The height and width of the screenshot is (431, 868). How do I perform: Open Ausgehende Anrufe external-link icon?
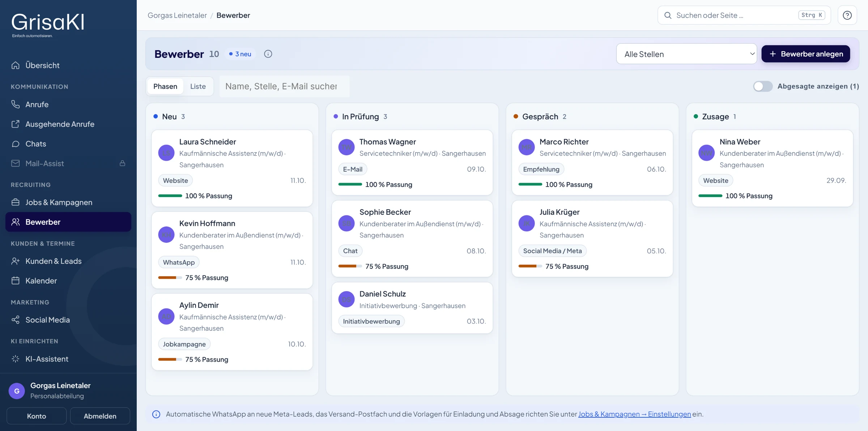click(15, 124)
